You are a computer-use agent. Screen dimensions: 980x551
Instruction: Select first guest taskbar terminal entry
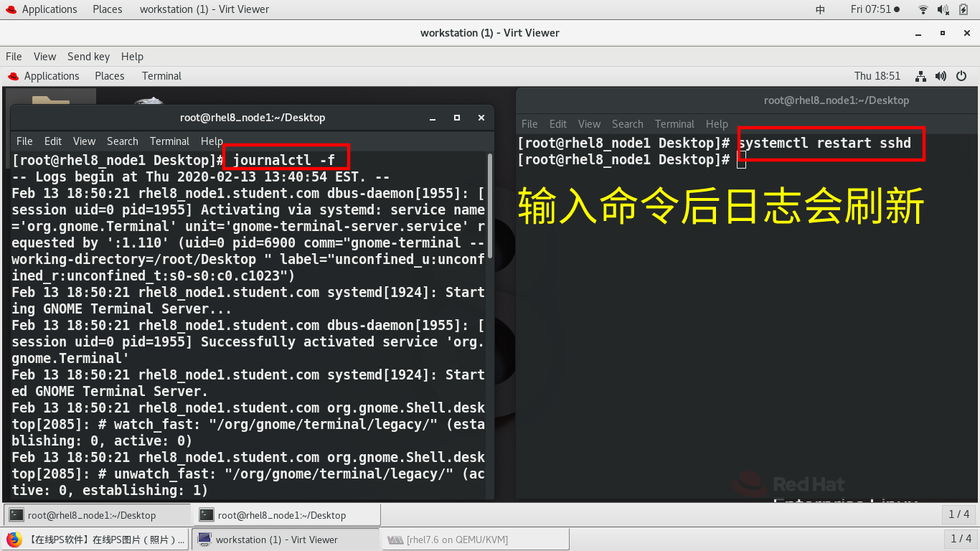click(x=98, y=514)
